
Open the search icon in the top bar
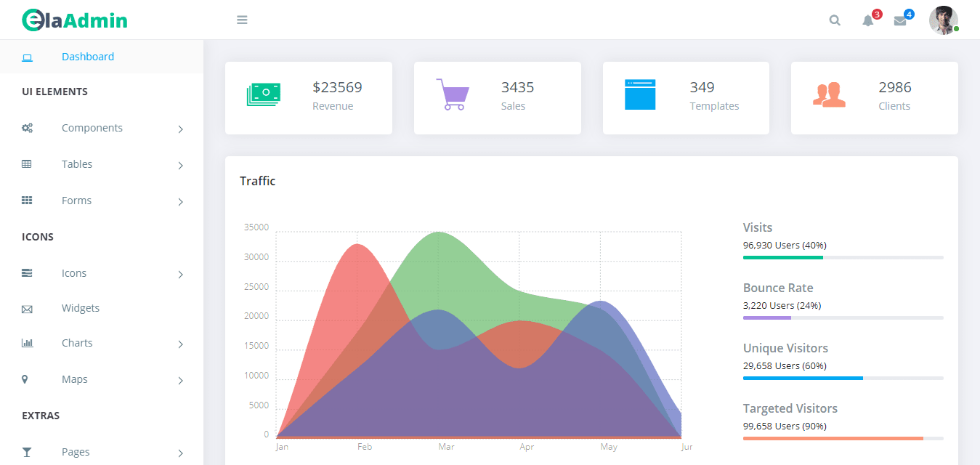pyautogui.click(x=834, y=20)
